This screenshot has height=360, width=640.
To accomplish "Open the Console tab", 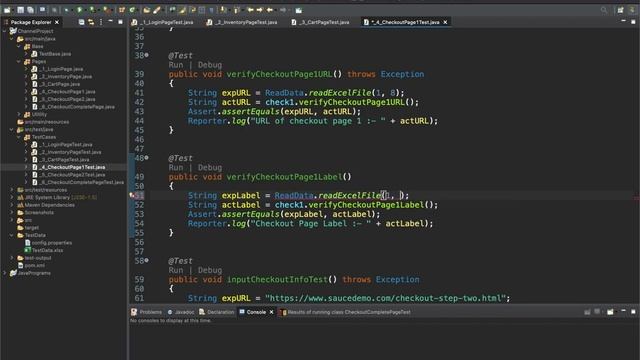I will tap(252, 312).
